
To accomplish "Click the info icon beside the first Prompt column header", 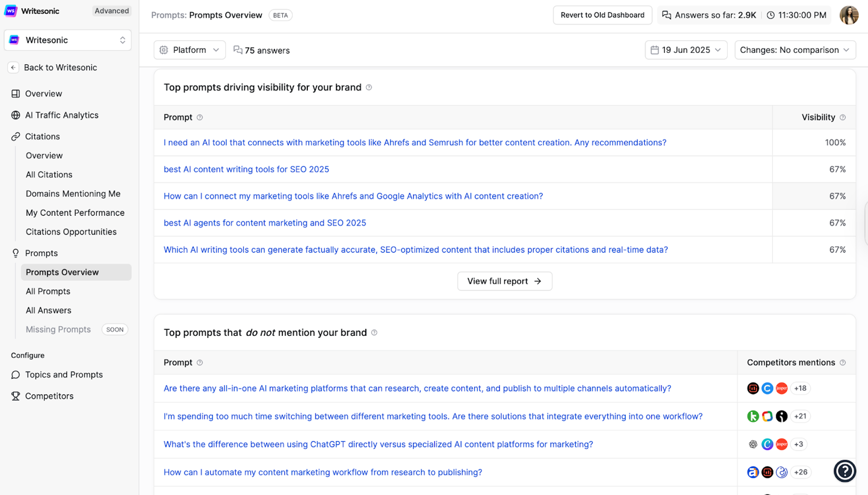I will tap(200, 117).
